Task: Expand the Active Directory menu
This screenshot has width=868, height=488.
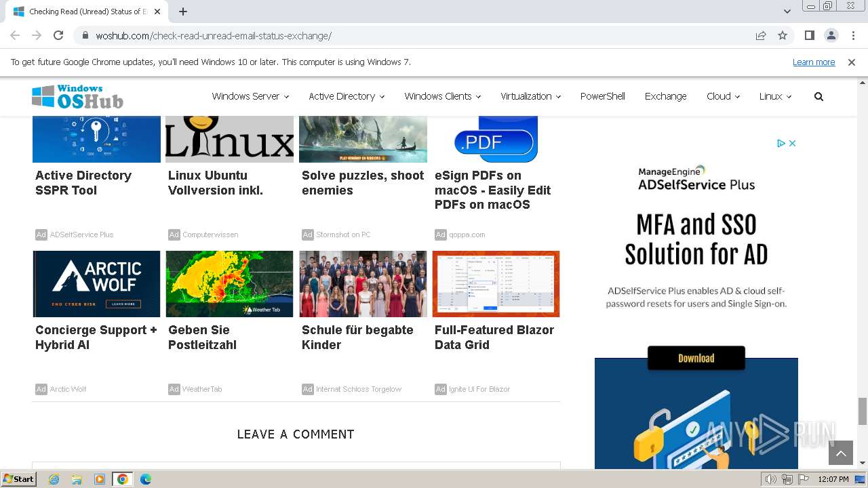Action: tap(347, 96)
